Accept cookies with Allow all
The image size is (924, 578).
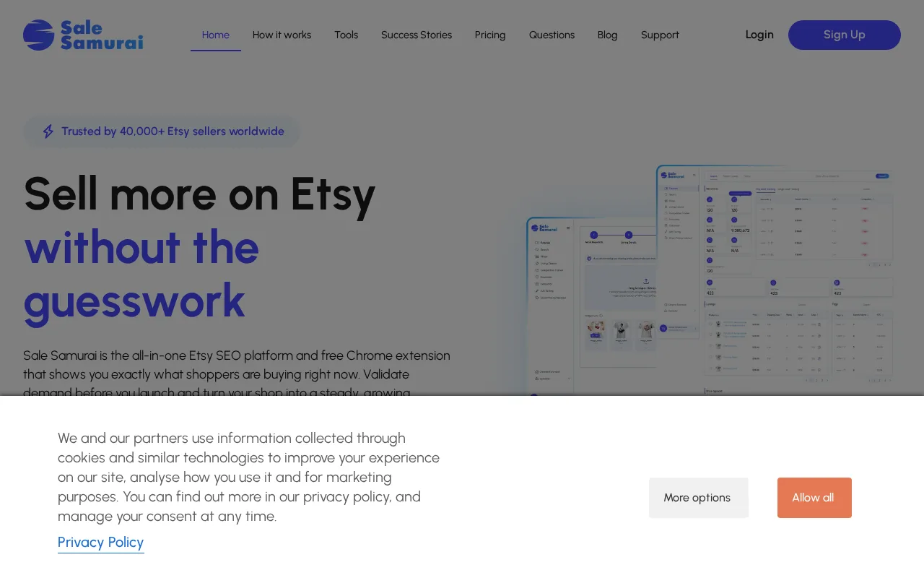click(814, 498)
